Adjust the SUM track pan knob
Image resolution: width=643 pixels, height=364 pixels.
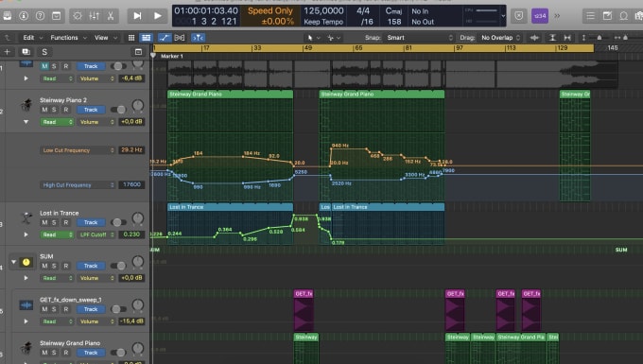[138, 262]
